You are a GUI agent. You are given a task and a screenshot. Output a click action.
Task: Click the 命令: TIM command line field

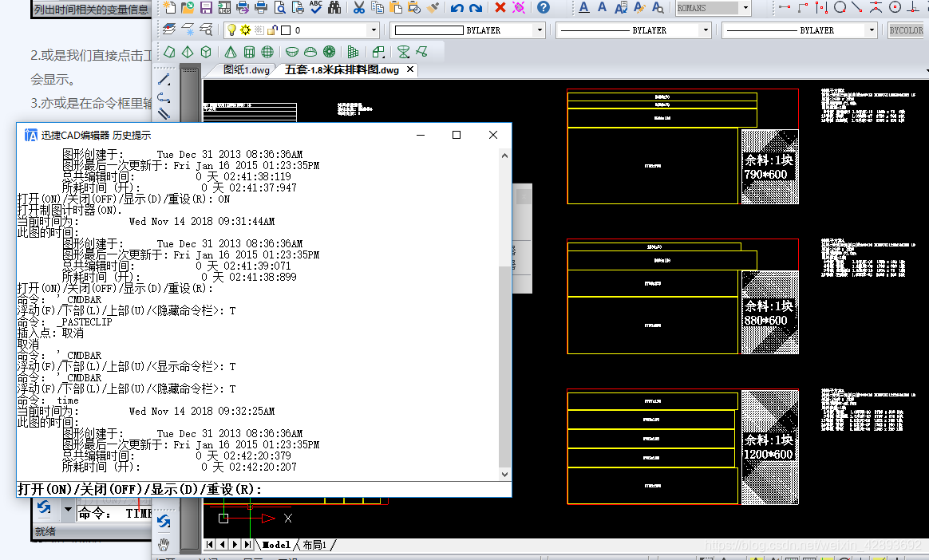114,513
